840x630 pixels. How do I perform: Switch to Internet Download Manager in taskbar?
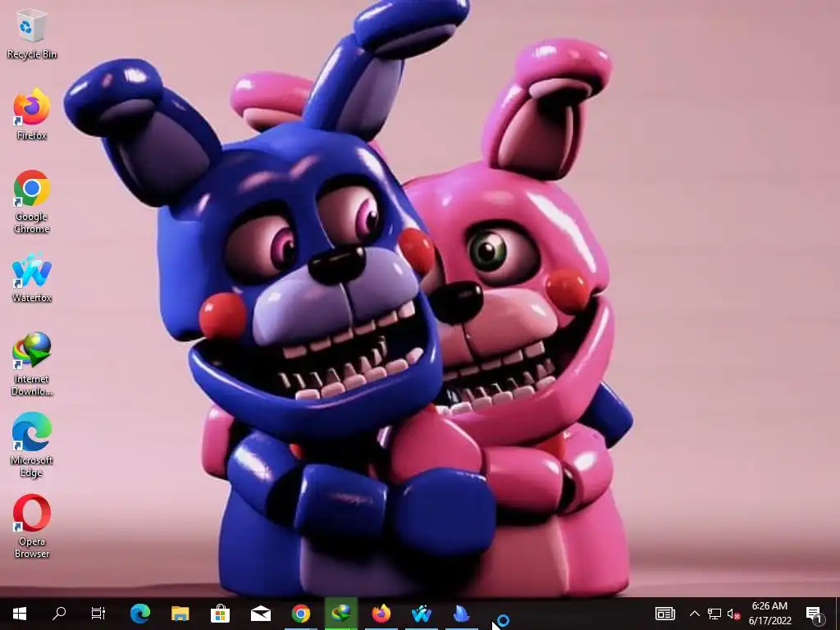click(340, 614)
